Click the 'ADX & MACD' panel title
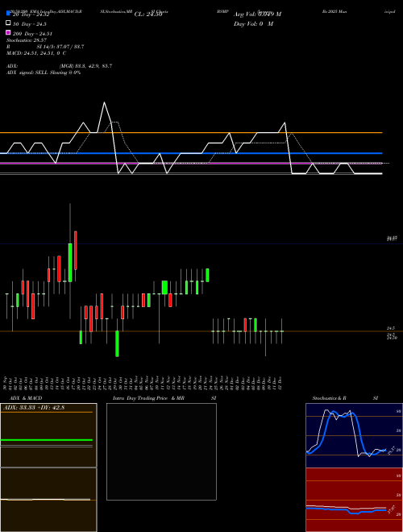 pyautogui.click(x=26, y=398)
